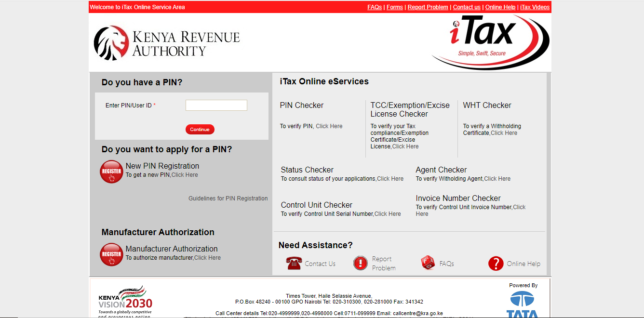Screen dimensions: 644x318
Task: Click the Kenya Revenue Authority lion logo
Action: tap(111, 43)
